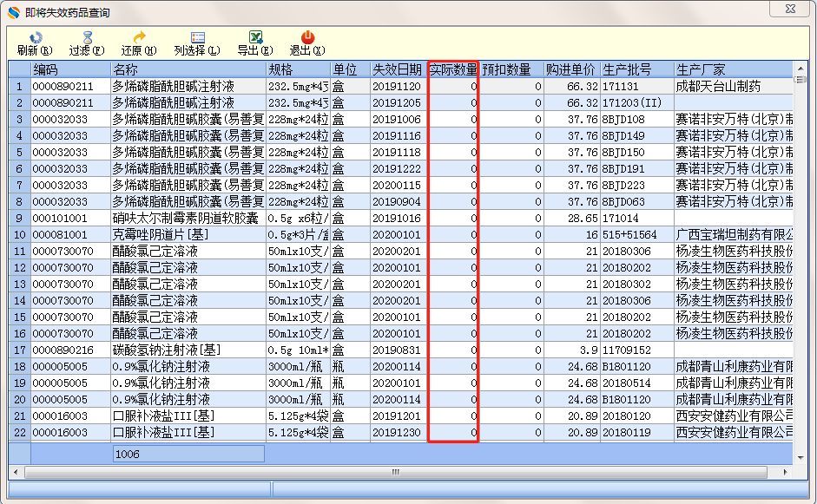Viewport: 817px width, 504px height.
Task: Click horizontal scrollbar left arrow
Action: pyautogui.click(x=16, y=472)
